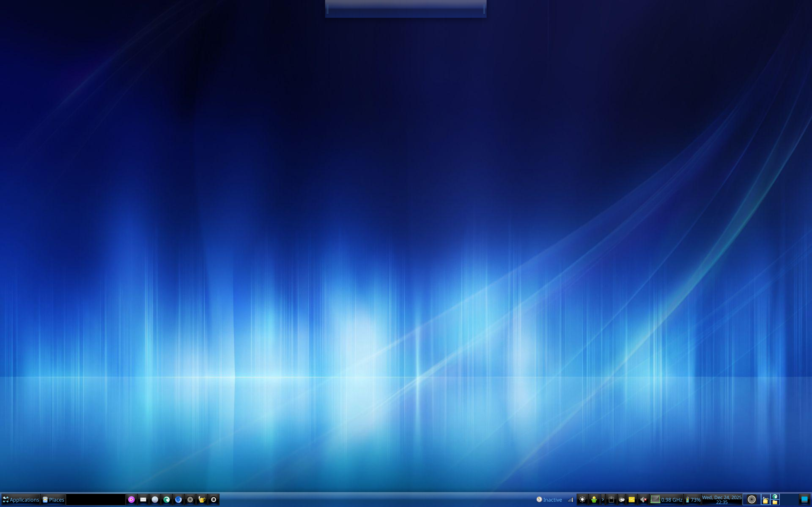
Task: Click the 73% battery indicator
Action: pos(693,500)
